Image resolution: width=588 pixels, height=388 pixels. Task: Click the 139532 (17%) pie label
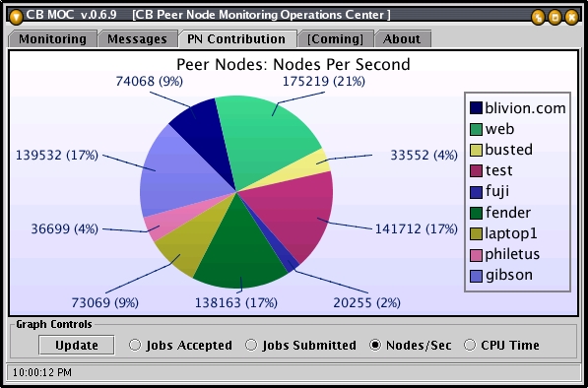coord(56,156)
